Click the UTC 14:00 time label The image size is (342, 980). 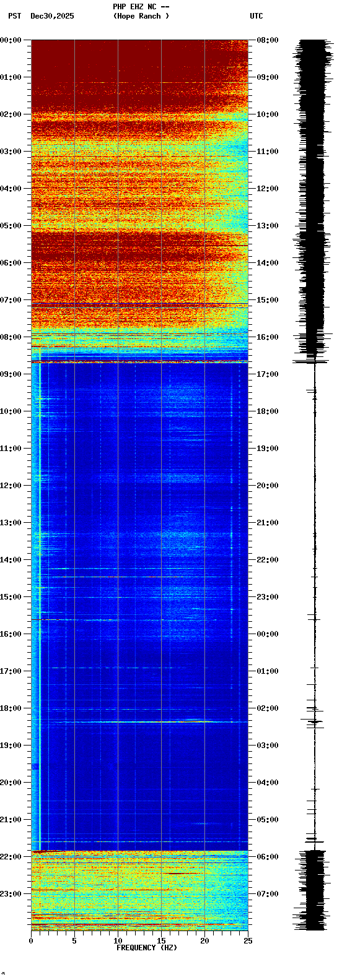[x=267, y=263]
